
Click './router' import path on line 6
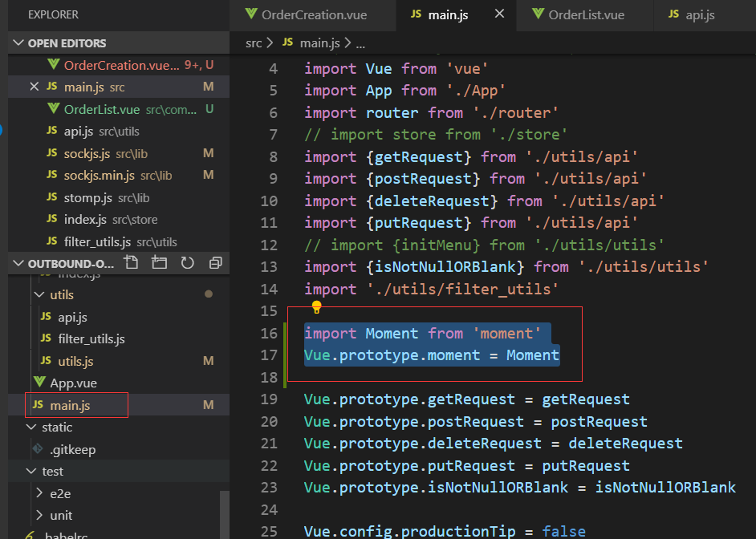[x=515, y=113]
